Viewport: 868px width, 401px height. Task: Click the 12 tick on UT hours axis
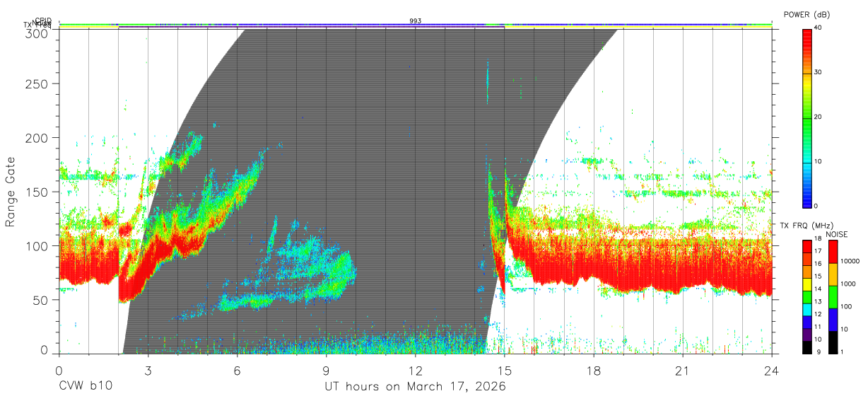tap(416, 370)
